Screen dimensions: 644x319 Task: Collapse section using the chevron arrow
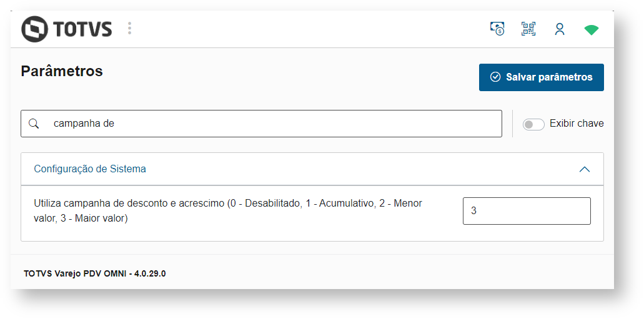click(x=585, y=169)
